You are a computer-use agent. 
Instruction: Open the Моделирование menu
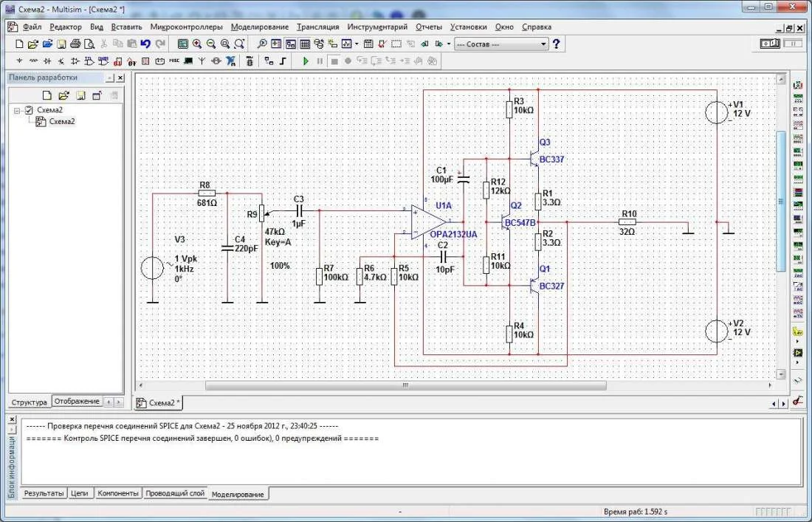[x=259, y=27]
